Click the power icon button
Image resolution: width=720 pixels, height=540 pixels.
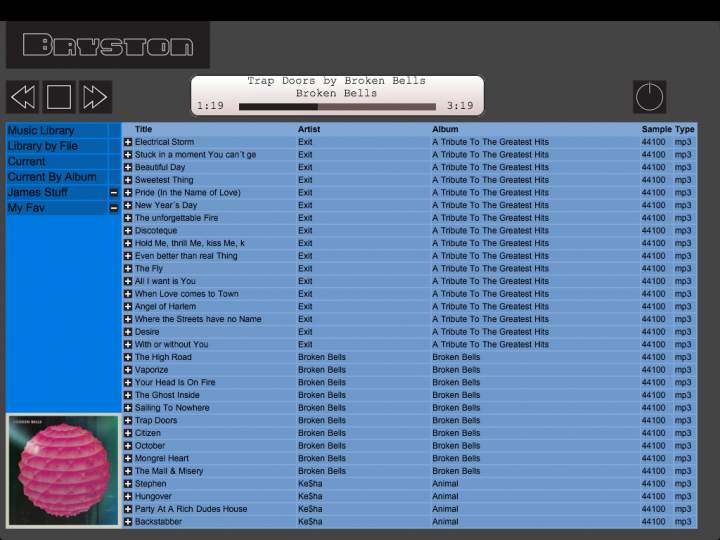point(649,97)
